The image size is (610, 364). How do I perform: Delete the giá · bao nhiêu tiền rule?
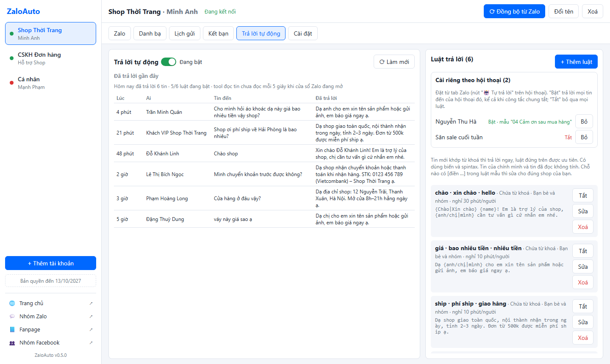tap(583, 282)
